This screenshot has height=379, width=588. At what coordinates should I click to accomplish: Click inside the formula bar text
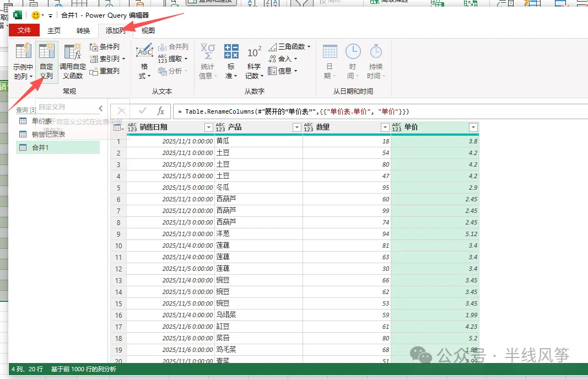(294, 111)
